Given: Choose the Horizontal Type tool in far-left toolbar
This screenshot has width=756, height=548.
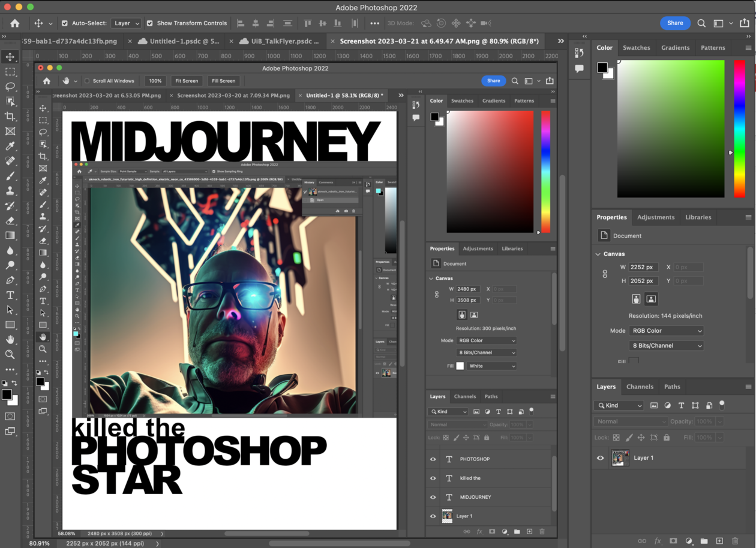Looking at the screenshot, I should pos(10,295).
